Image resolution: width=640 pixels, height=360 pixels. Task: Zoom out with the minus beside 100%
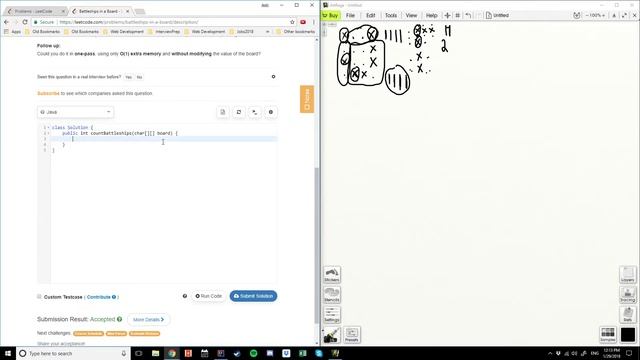587,16
